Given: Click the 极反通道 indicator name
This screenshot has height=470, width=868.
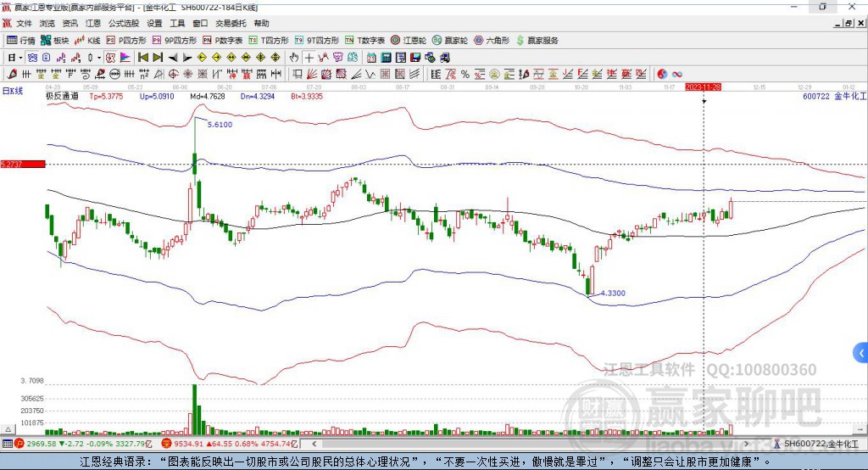Looking at the screenshot, I should (x=62, y=96).
